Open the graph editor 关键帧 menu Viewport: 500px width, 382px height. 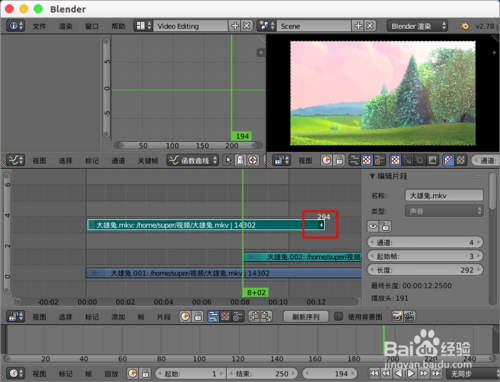click(x=148, y=161)
